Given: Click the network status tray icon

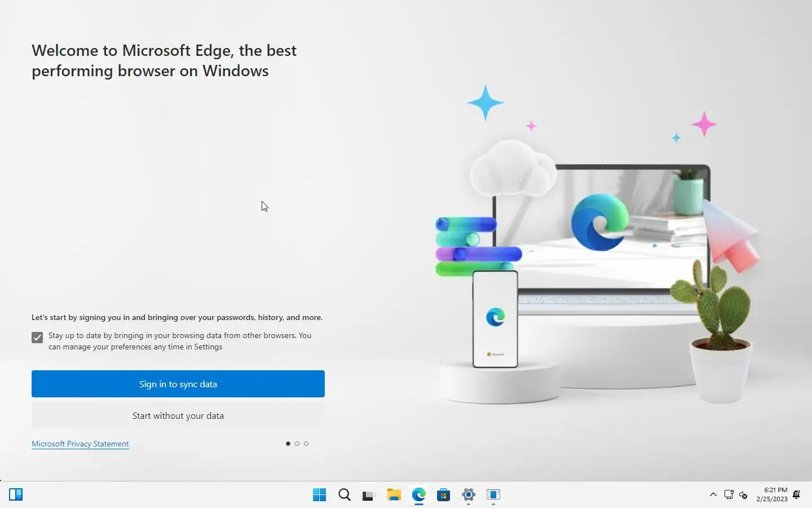Looking at the screenshot, I should (x=729, y=495).
